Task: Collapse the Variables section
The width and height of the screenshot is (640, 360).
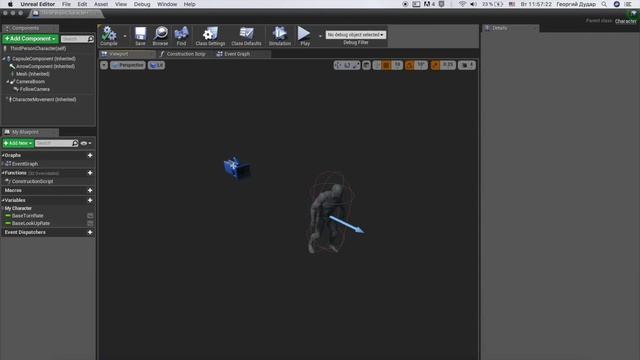Action: (x=3, y=200)
